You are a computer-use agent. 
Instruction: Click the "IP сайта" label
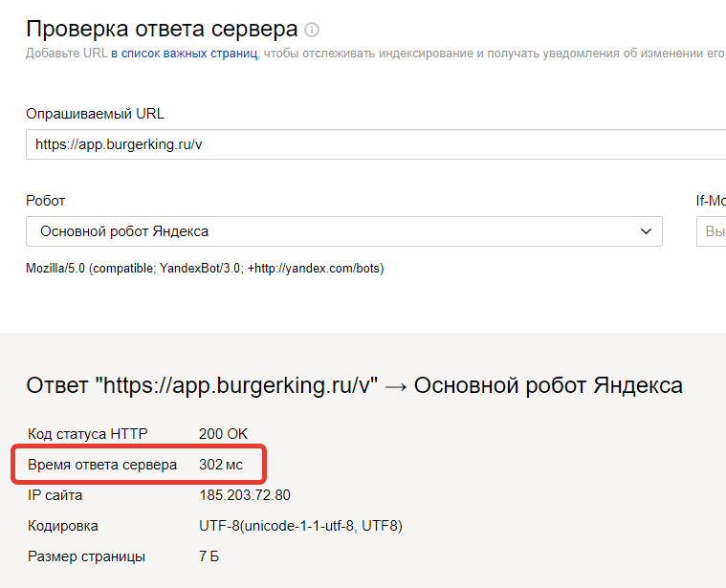55,495
